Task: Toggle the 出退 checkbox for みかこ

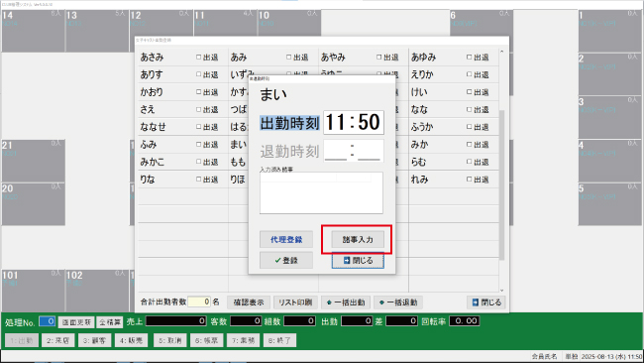Action: 199,162
